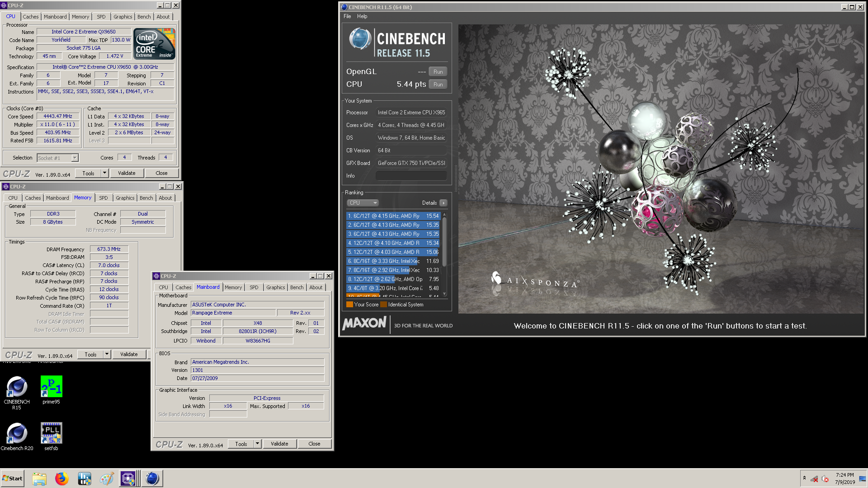Open the Ranking CPU dropdown
868x488 pixels.
tap(363, 203)
